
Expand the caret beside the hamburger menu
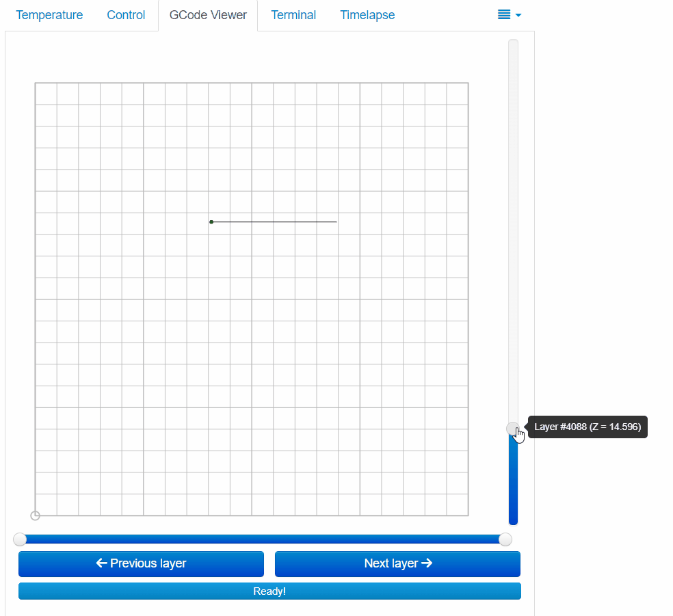(x=518, y=14)
